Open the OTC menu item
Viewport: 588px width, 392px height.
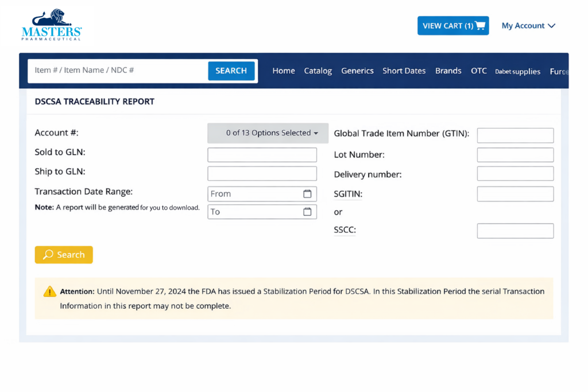click(x=479, y=71)
